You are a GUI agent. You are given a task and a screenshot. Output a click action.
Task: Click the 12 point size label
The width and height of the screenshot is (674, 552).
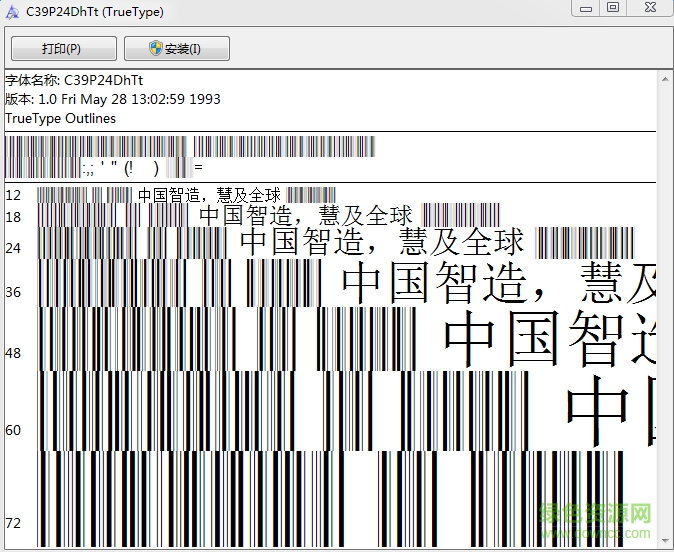(x=13, y=196)
